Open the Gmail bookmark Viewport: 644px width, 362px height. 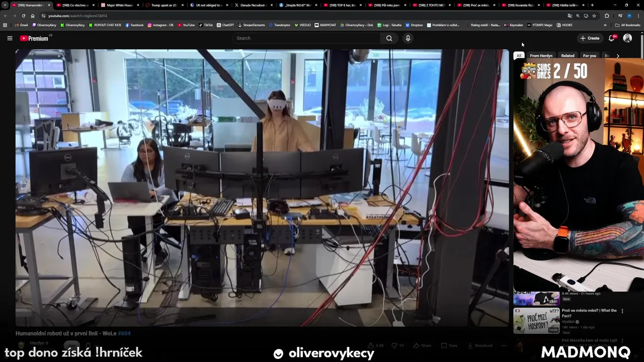(21, 25)
